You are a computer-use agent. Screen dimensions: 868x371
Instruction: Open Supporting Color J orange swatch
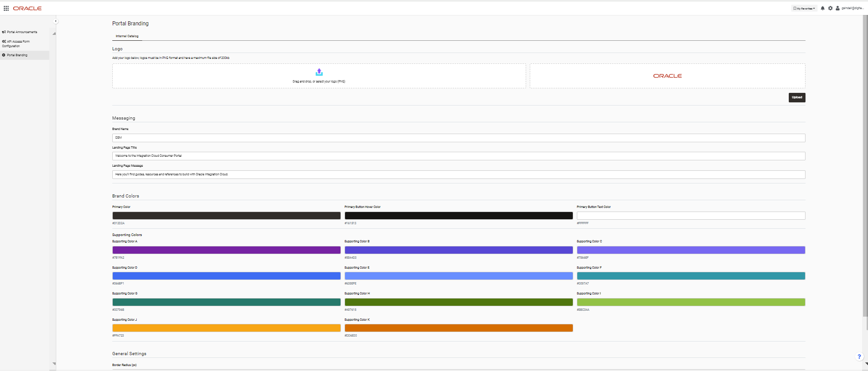226,328
